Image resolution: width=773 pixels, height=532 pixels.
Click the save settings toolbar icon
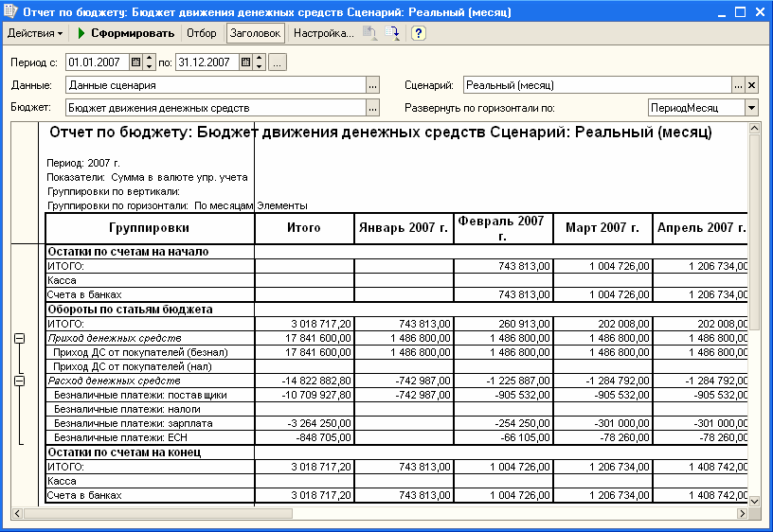tap(392, 33)
